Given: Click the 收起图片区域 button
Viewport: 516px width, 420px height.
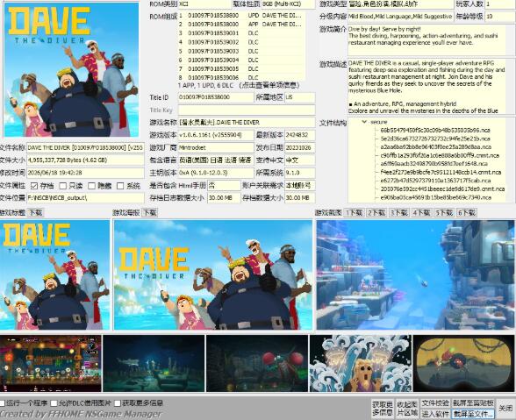Looking at the screenshot, I should pos(407,408).
